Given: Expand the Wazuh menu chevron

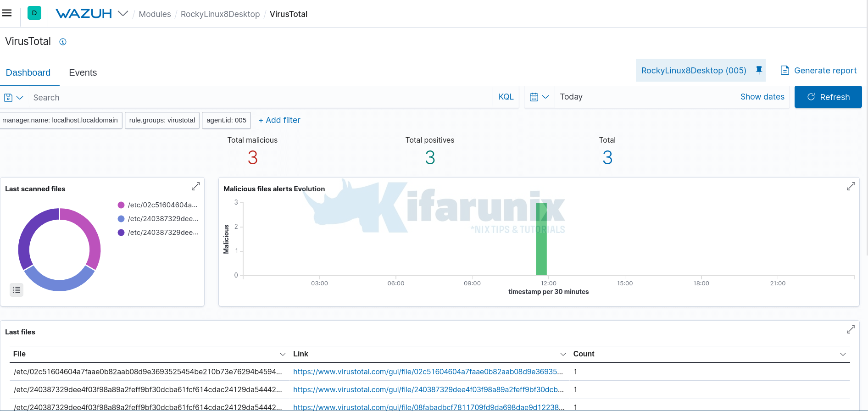Looking at the screenshot, I should 122,14.
